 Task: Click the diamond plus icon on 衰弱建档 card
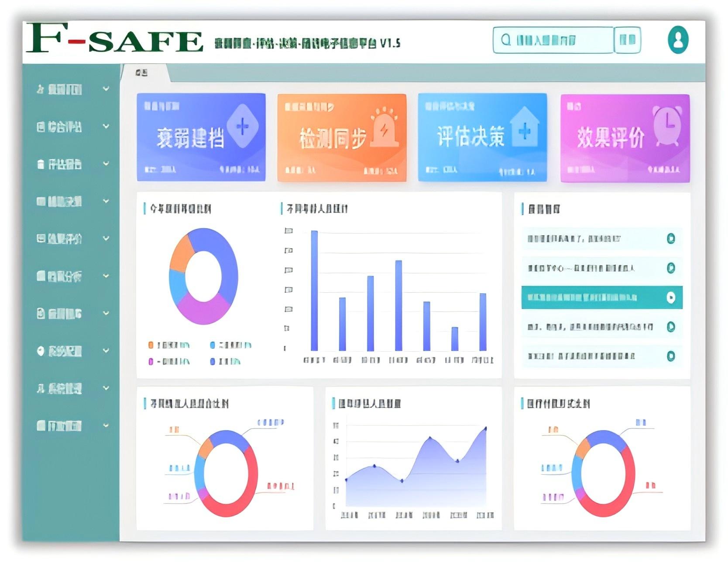(242, 127)
